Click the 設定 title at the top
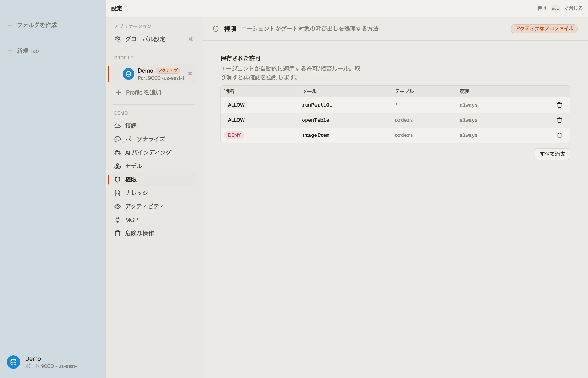Viewport: 588px width, 378px height. [x=117, y=8]
